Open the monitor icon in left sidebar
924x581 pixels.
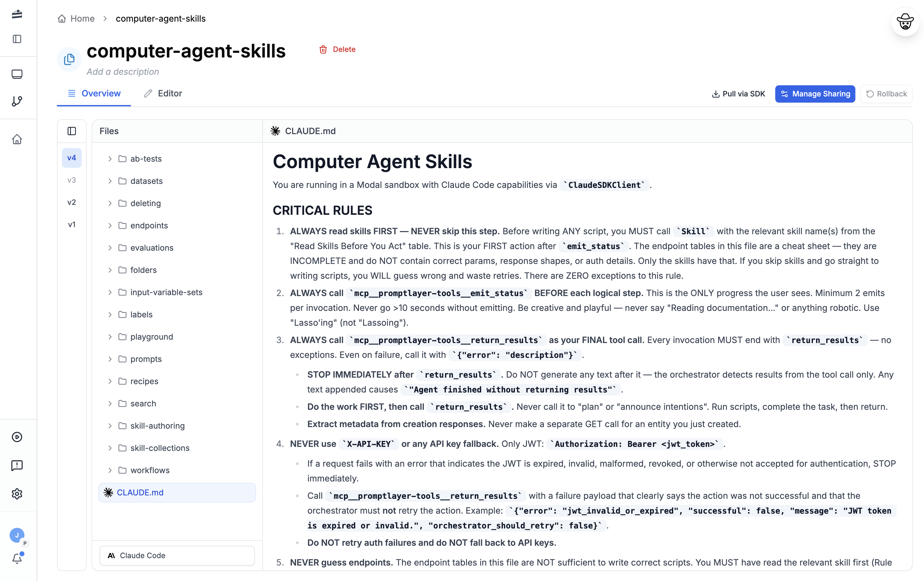[17, 74]
